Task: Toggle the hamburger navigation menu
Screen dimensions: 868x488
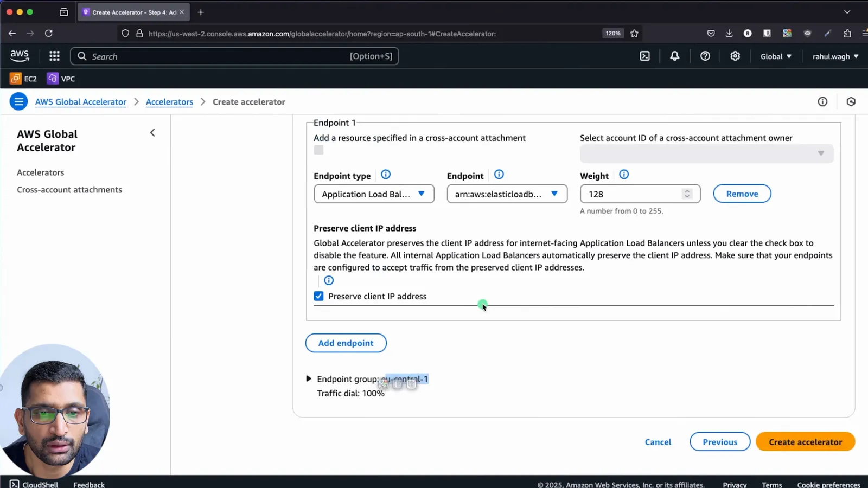Action: coord(18,101)
